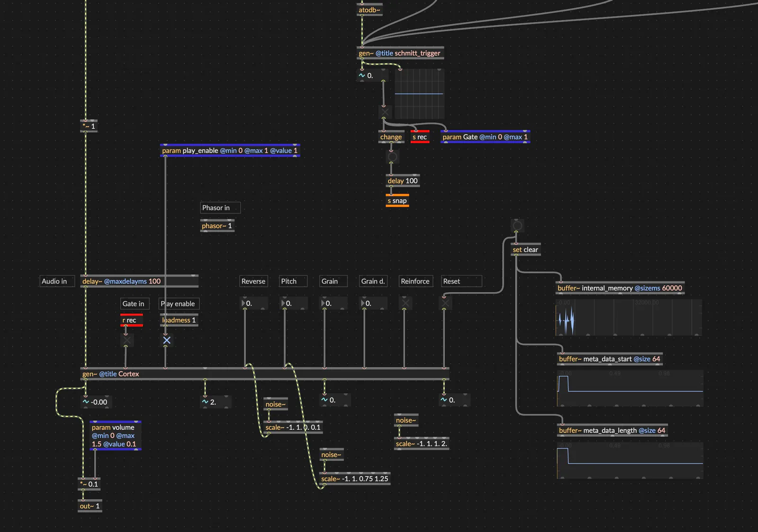Click the Audio in comment label
Screen dimensions: 758x532
(57, 281)
